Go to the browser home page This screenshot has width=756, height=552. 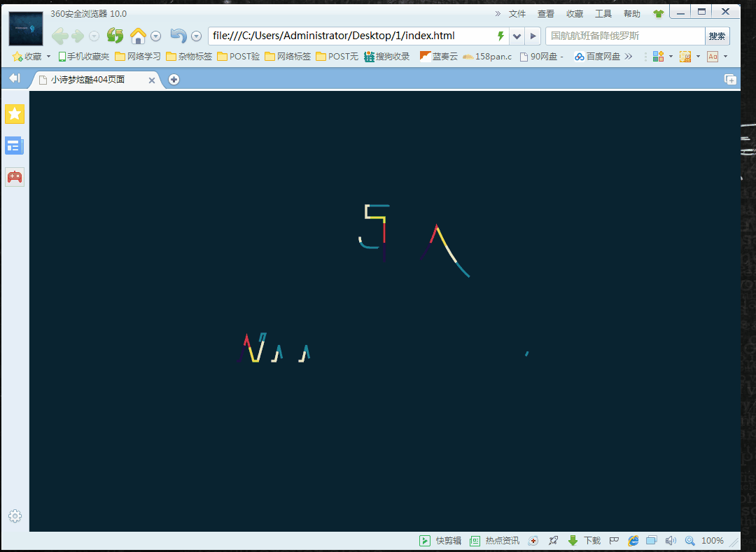[x=139, y=35]
